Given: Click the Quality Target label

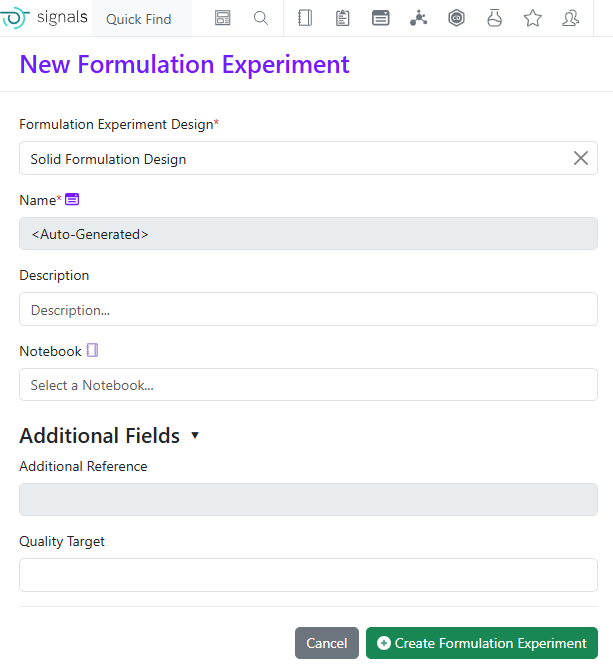Looking at the screenshot, I should point(62,542).
